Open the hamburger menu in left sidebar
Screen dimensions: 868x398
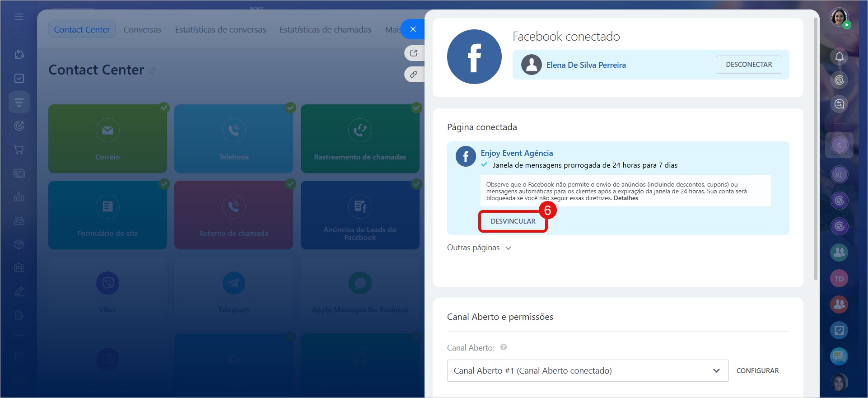click(19, 17)
